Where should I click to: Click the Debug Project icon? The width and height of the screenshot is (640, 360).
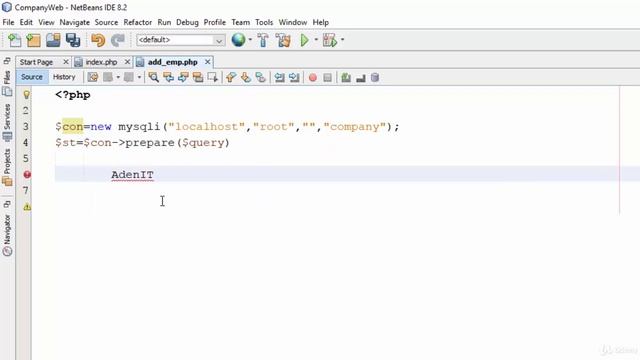(330, 40)
